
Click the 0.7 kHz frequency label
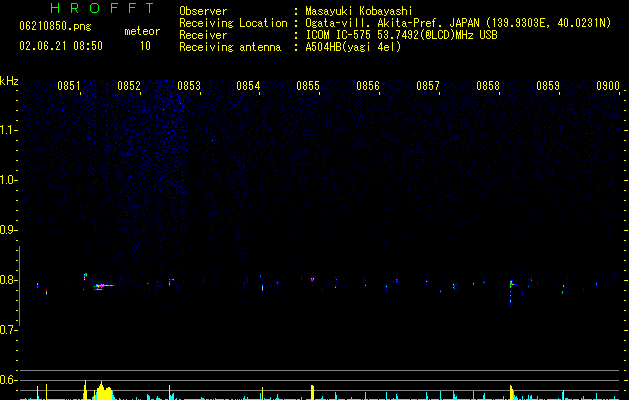pyautogui.click(x=8, y=330)
